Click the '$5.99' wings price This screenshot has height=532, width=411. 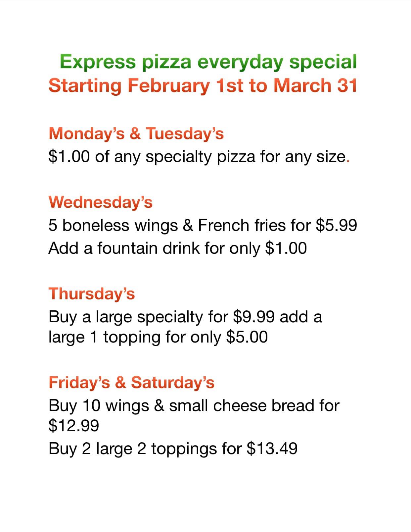(337, 225)
